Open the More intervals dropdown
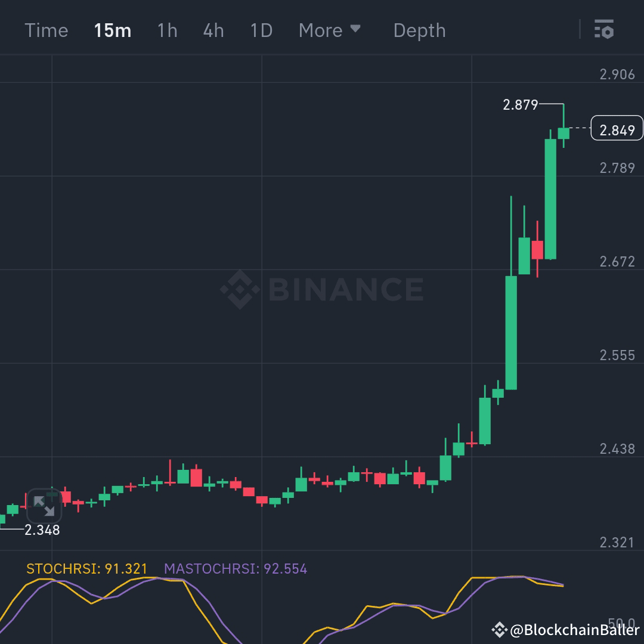Image resolution: width=644 pixels, height=644 pixels. (x=330, y=30)
